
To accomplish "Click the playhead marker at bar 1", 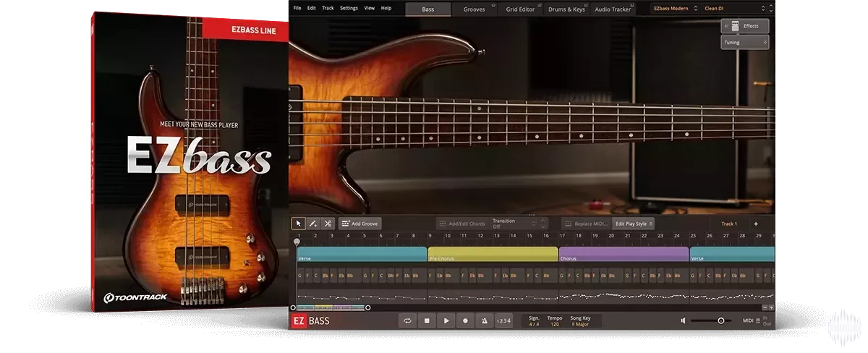I will [x=297, y=242].
